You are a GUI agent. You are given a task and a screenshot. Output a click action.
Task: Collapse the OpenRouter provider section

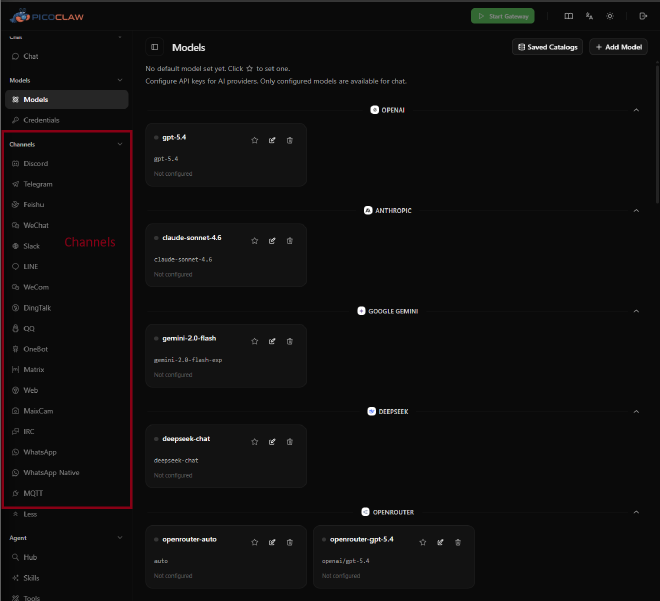coord(636,512)
